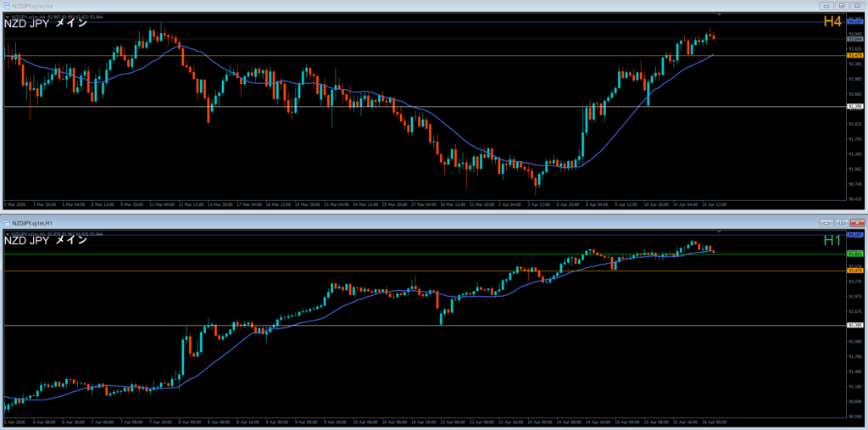Click the chart shift triangle on H1 chart
Screen dimensions: 868x430
click(720, 230)
